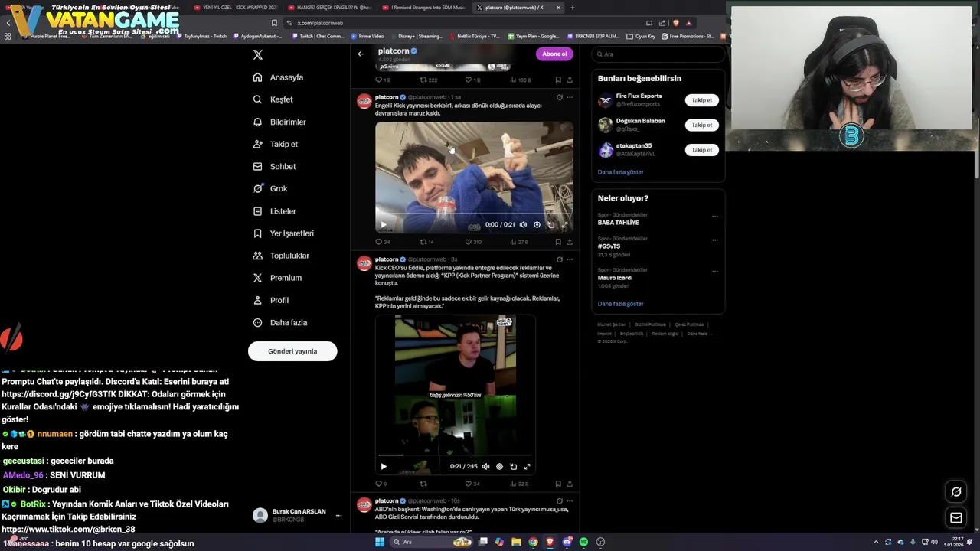Image resolution: width=980 pixels, height=551 pixels.
Task: Mute the berkbir1 video volume
Action: 523,225
